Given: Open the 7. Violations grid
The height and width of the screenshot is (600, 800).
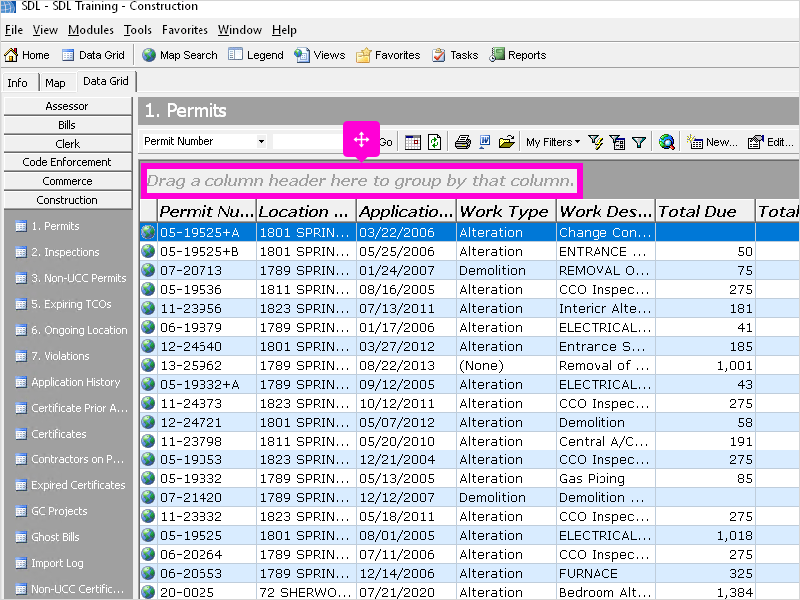Looking at the screenshot, I should 52,356.
